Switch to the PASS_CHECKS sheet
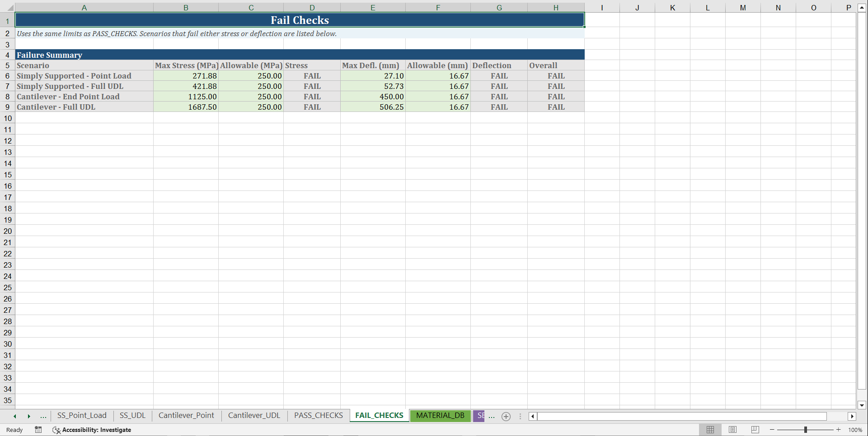 point(318,415)
